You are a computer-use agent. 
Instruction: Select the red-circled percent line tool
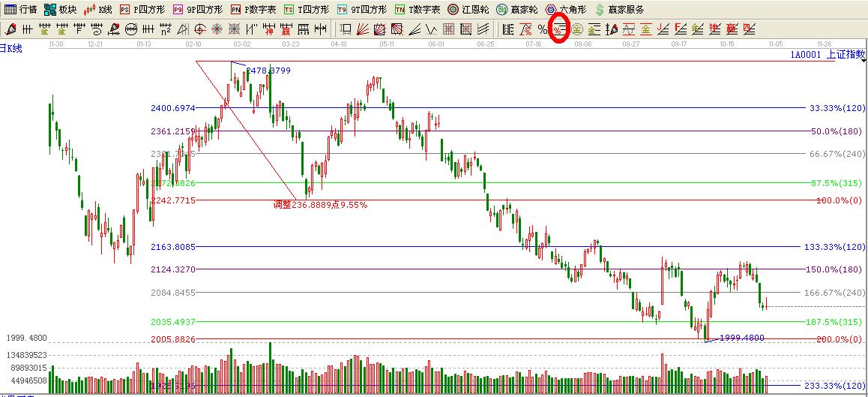click(558, 30)
